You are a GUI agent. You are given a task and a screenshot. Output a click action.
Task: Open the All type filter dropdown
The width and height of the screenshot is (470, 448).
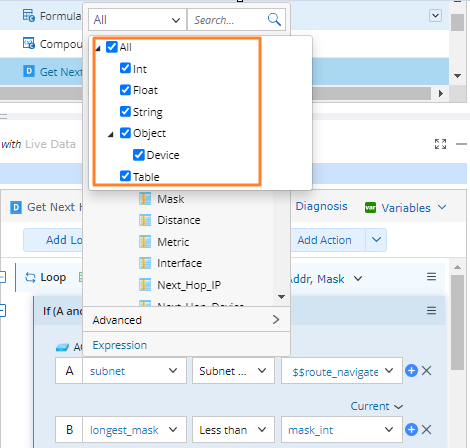137,20
